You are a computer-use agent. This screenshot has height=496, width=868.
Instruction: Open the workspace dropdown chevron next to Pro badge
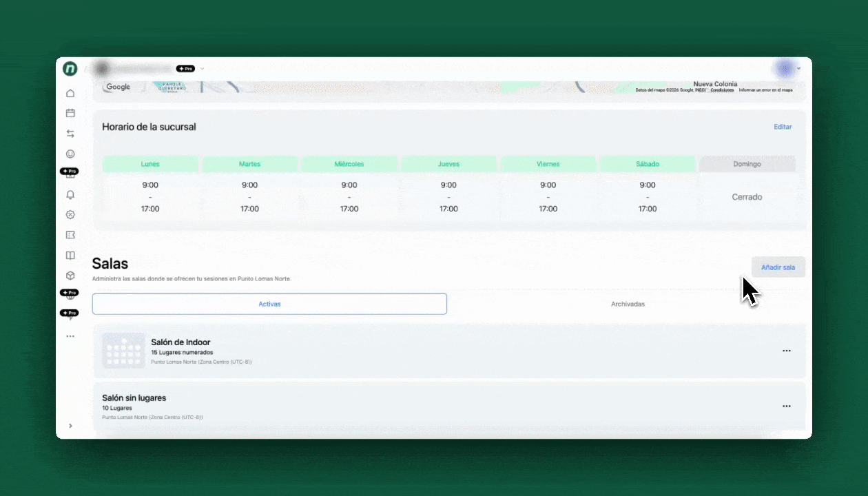coord(203,69)
